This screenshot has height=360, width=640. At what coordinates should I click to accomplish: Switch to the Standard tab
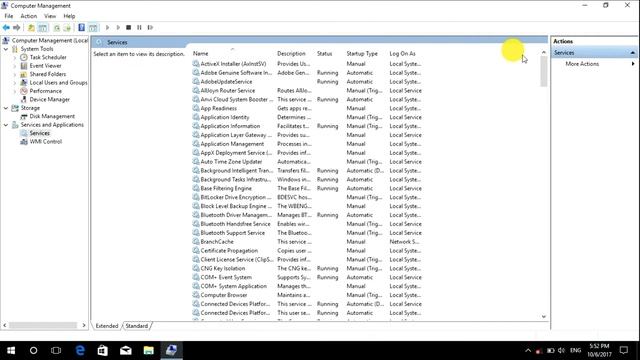137,326
